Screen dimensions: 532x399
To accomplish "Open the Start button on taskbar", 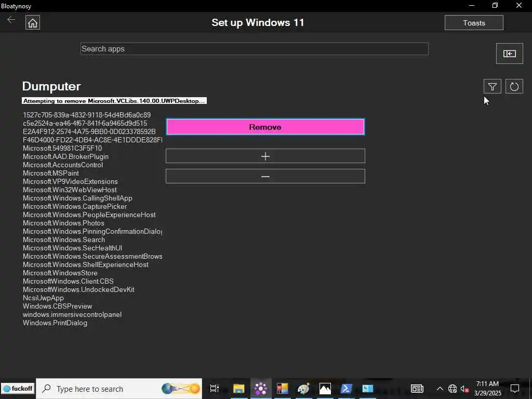I will point(18,389).
